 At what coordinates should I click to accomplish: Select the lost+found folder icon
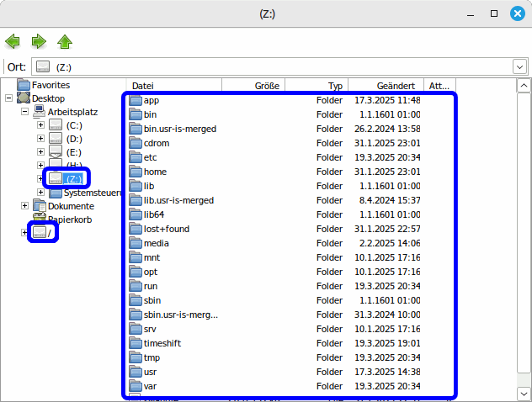coord(136,229)
